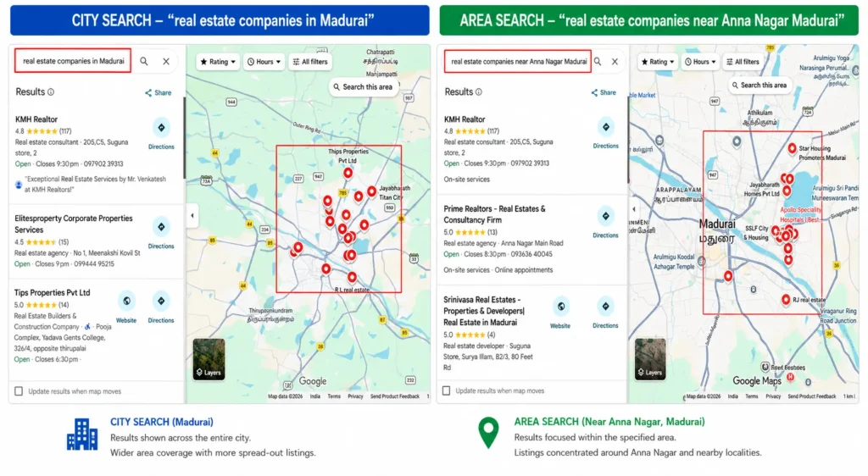This screenshot has height=476, width=868.
Task: Clear the City Search query with X icon
Action: pyautogui.click(x=166, y=61)
